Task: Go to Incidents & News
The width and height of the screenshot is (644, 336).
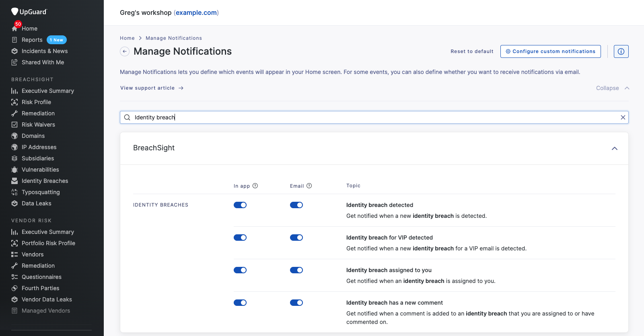Action: click(x=45, y=51)
